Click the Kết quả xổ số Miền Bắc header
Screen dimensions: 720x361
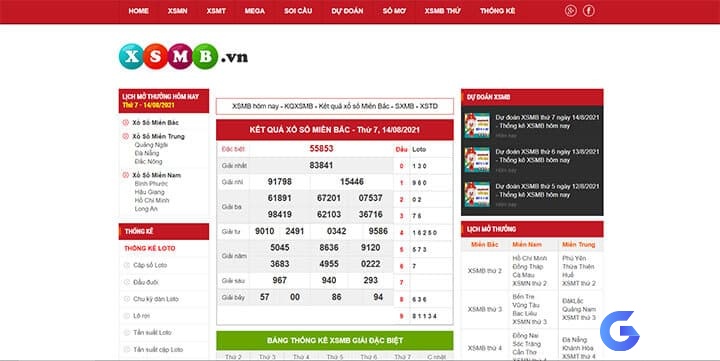[x=335, y=130]
